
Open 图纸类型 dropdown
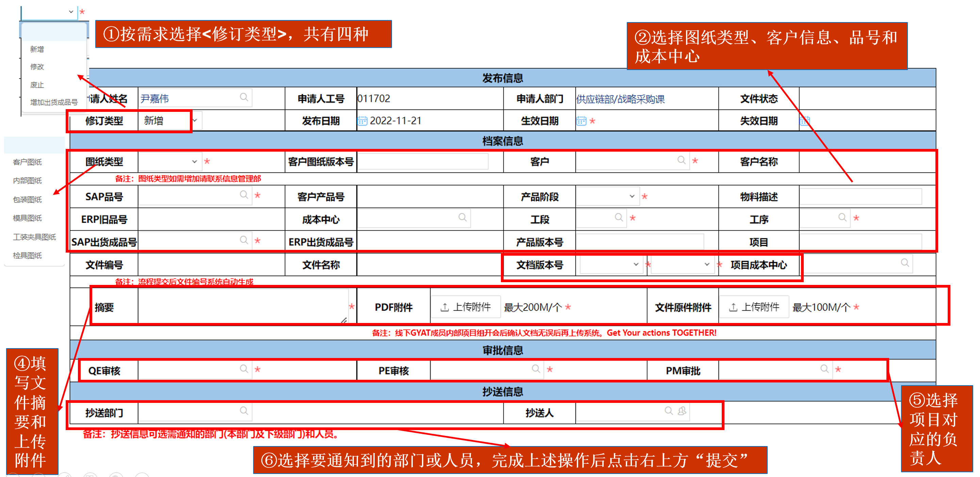click(x=170, y=161)
